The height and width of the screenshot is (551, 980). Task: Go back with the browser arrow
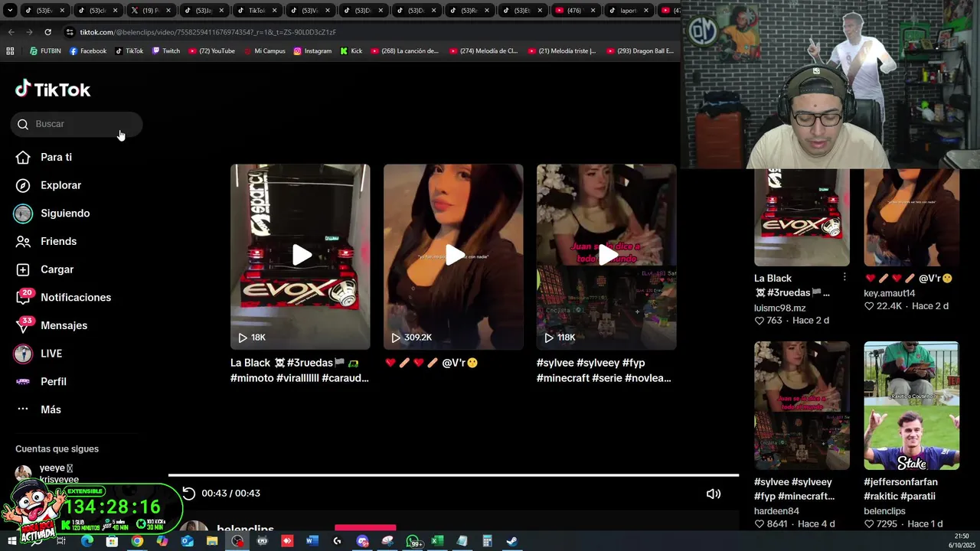pos(11,32)
